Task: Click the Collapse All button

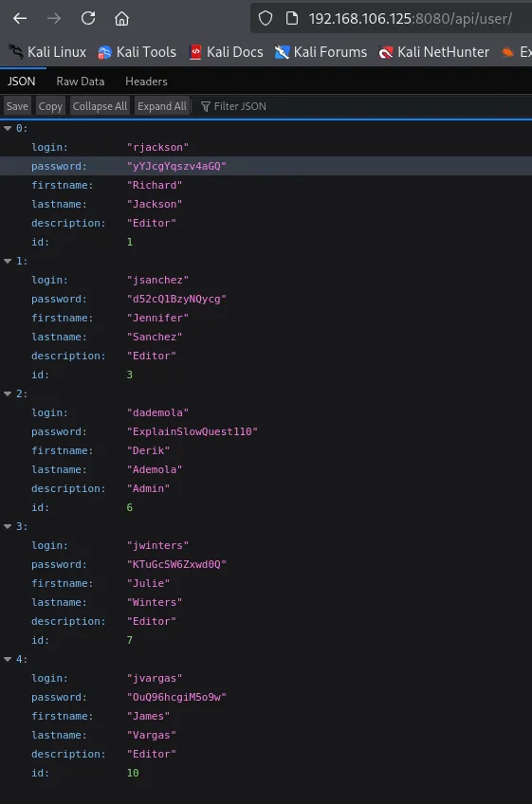Action: (x=100, y=106)
